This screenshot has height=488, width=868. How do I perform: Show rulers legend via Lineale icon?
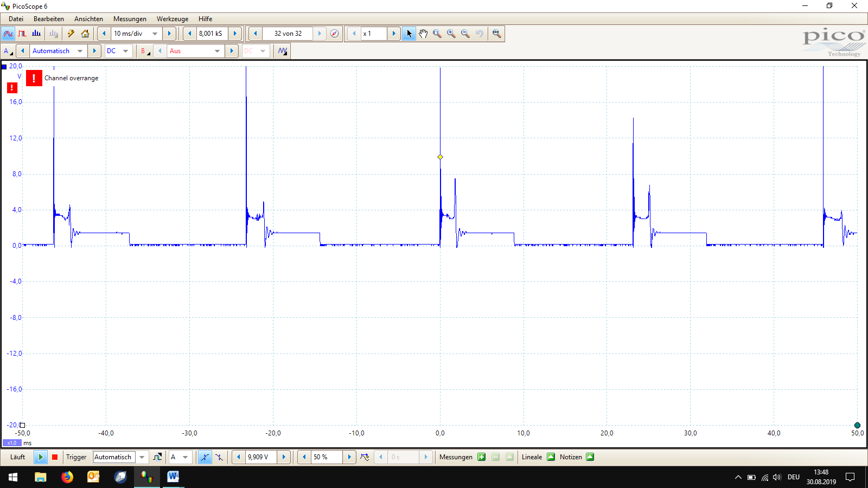coord(551,457)
